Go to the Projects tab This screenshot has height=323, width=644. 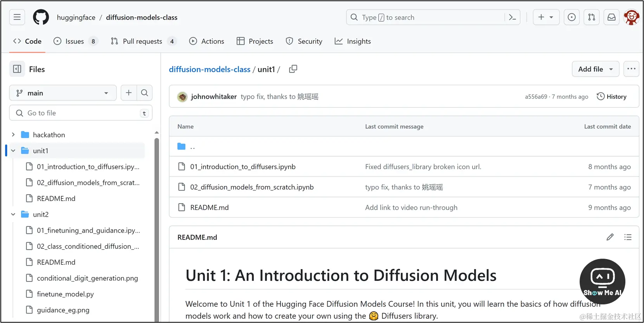(x=255, y=41)
